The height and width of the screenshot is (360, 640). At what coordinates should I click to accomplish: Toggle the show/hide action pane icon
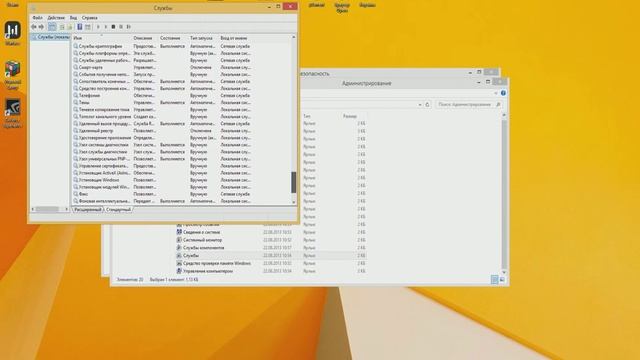[x=88, y=27]
